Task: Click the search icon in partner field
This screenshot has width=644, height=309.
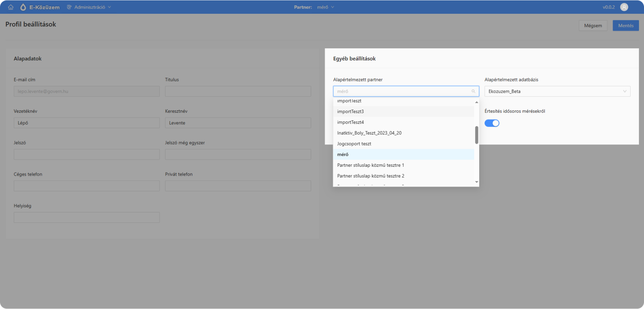Action: (x=473, y=91)
